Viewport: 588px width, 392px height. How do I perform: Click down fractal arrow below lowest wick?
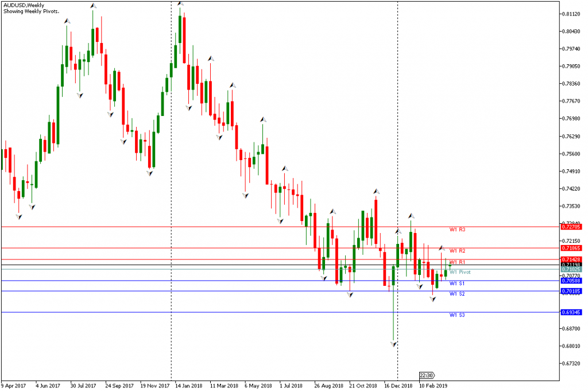[393, 344]
